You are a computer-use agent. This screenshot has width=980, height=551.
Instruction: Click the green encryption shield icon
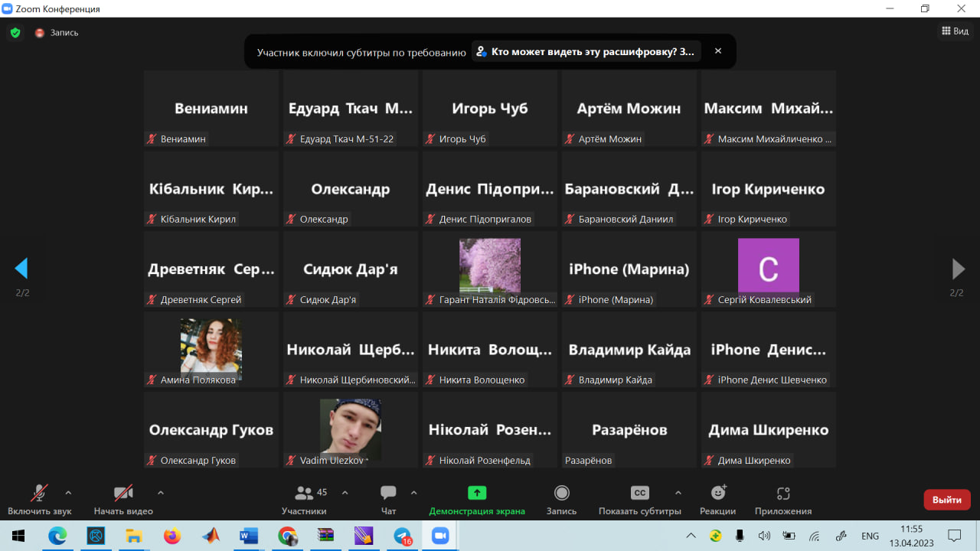click(15, 33)
